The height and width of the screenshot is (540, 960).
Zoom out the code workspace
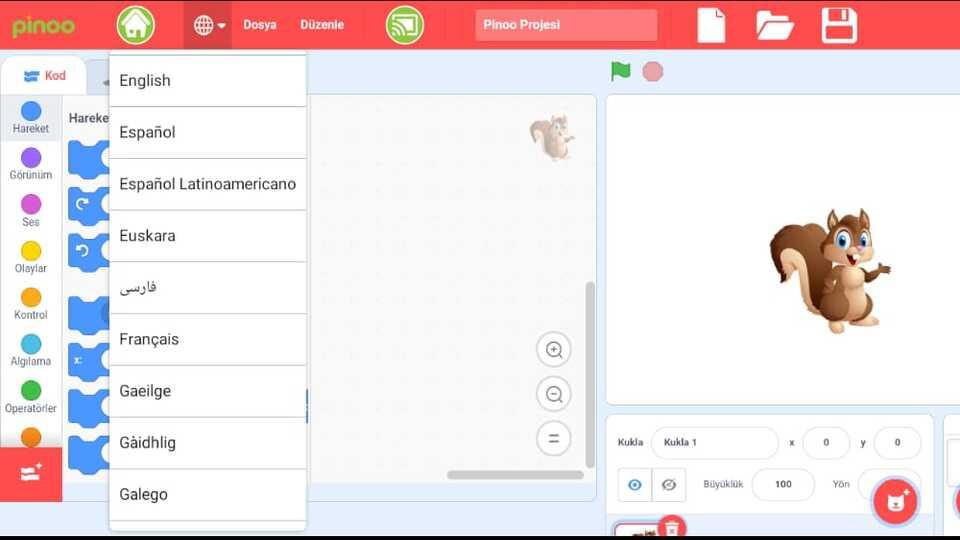point(553,394)
